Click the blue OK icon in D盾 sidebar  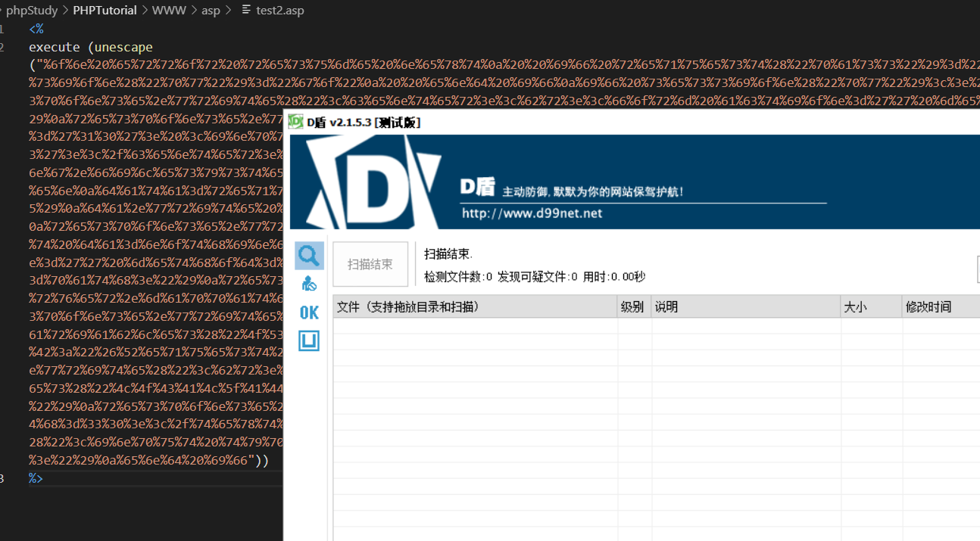[x=309, y=312]
